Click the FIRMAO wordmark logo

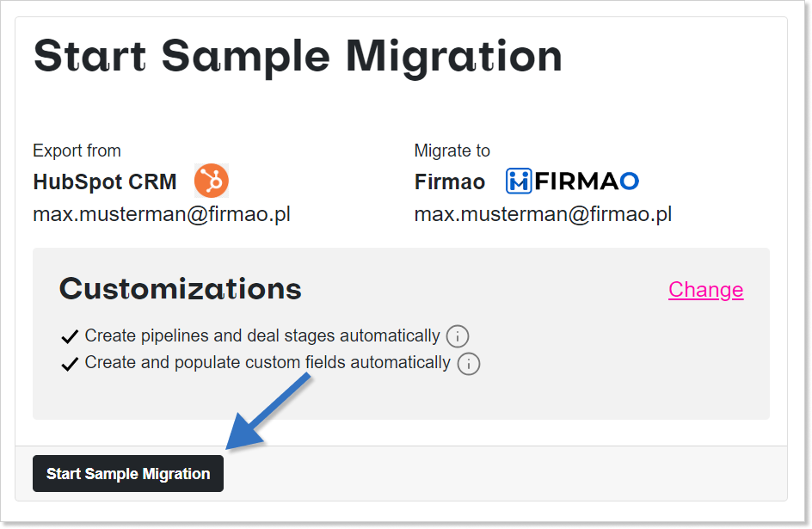587,181
